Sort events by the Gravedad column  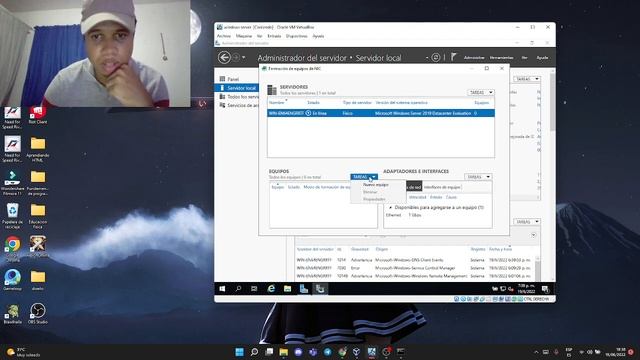(x=360, y=249)
